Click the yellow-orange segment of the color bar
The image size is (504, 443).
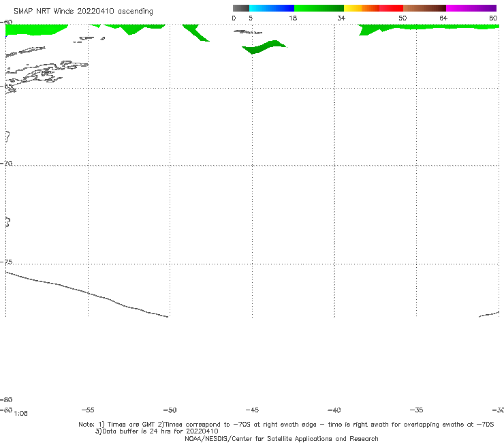[x=361, y=8]
